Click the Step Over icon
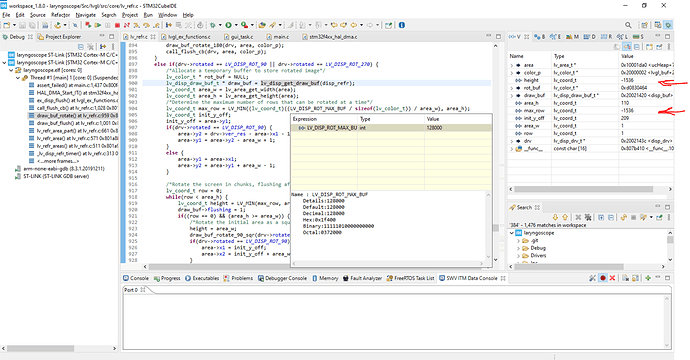 click(146, 25)
